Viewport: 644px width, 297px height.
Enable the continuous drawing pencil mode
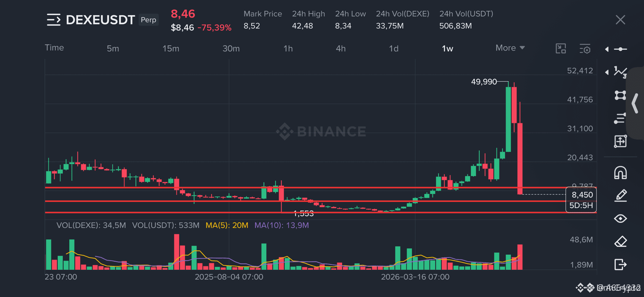tap(620, 195)
